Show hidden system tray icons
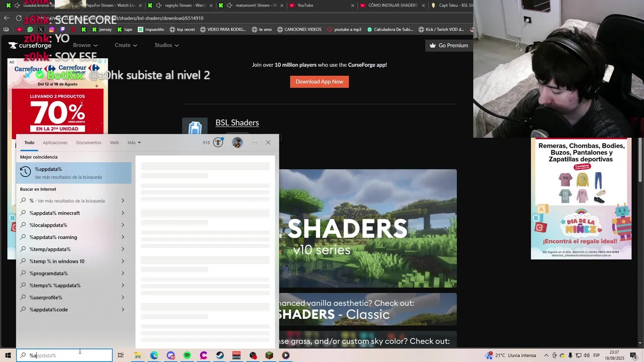 pos(546,355)
